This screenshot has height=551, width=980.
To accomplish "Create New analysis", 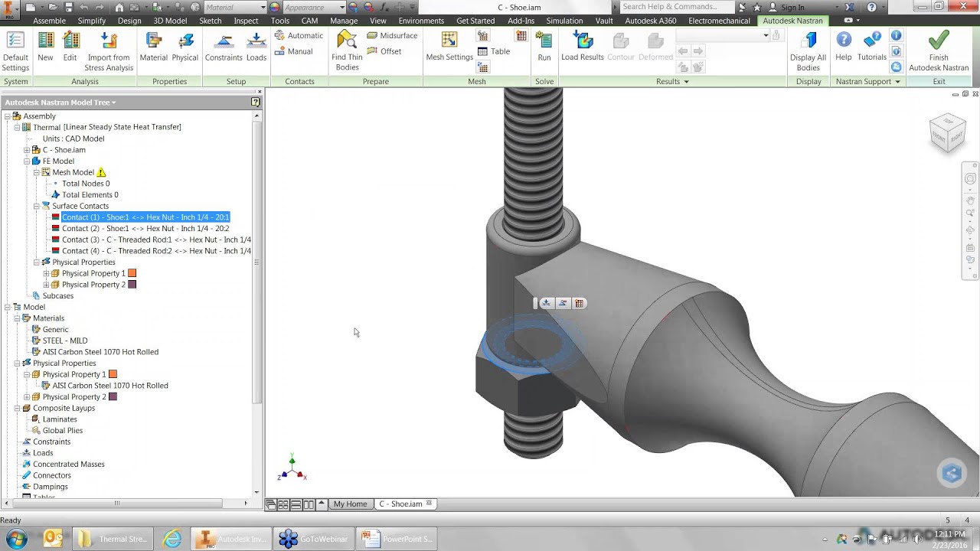I will [x=45, y=47].
